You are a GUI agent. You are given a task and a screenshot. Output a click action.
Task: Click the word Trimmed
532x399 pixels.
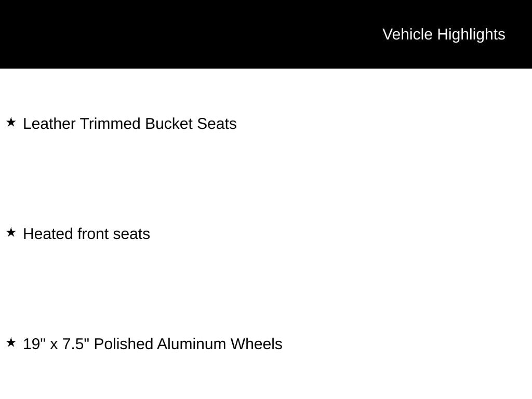(110, 124)
